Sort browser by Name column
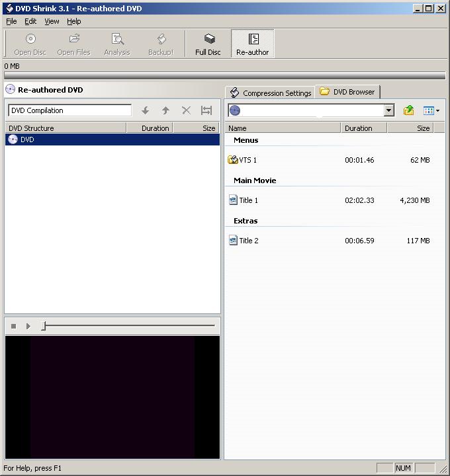 [x=283, y=128]
